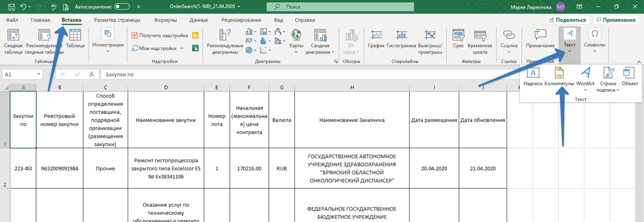Switch to the Вид tab
This screenshot has height=222, width=644.
coord(279,20)
